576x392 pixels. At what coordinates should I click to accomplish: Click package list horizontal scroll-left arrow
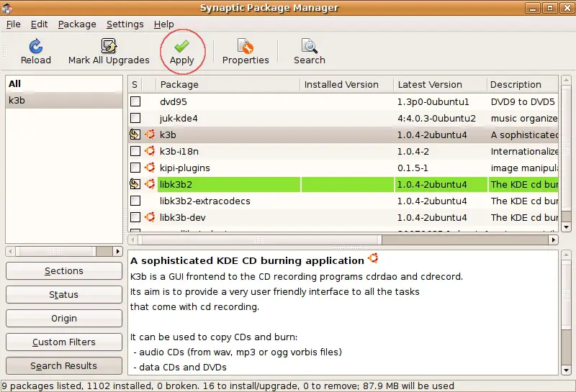[x=132, y=240]
